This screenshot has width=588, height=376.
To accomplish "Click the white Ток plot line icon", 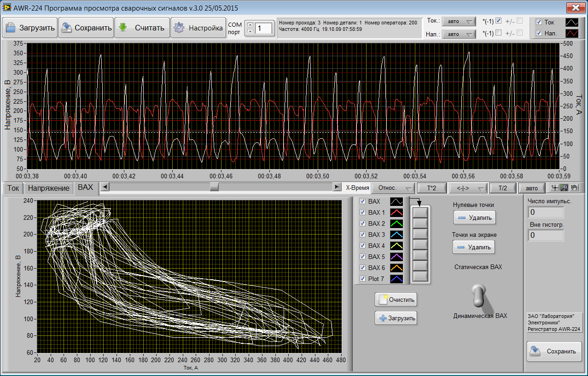I will coord(572,22).
